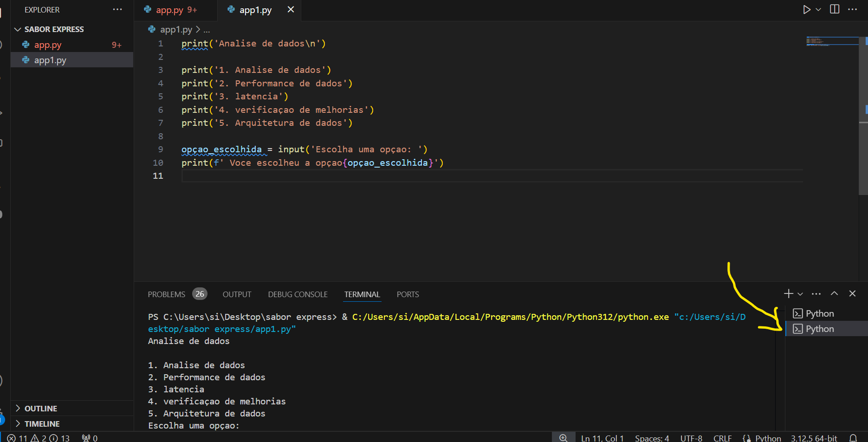
Task: Click the zoom magnifier status bar icon
Action: 563,438
